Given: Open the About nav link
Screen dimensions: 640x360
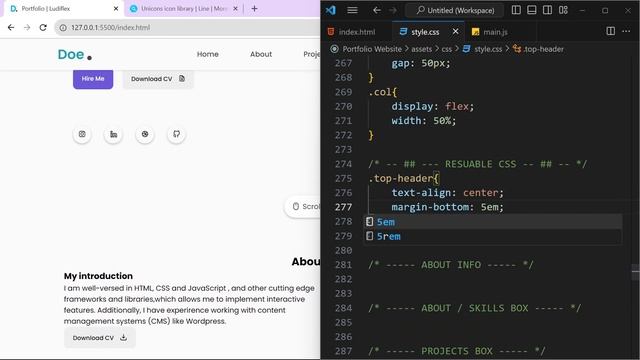Looking at the screenshot, I should pyautogui.click(x=261, y=54).
